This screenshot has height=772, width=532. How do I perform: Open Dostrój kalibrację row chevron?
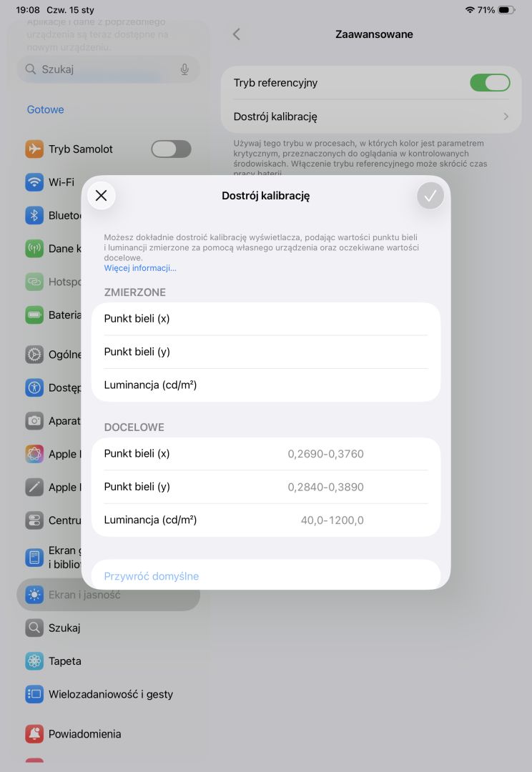pyautogui.click(x=506, y=117)
